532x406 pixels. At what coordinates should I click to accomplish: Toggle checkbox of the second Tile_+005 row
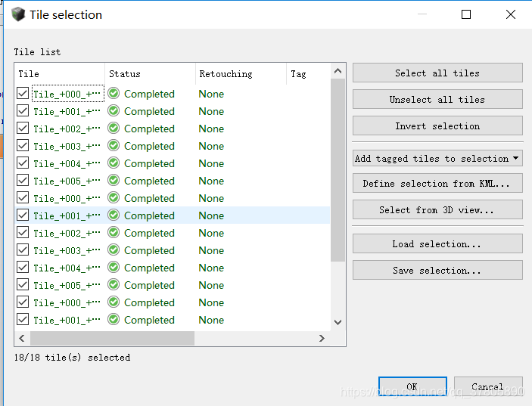click(x=23, y=285)
